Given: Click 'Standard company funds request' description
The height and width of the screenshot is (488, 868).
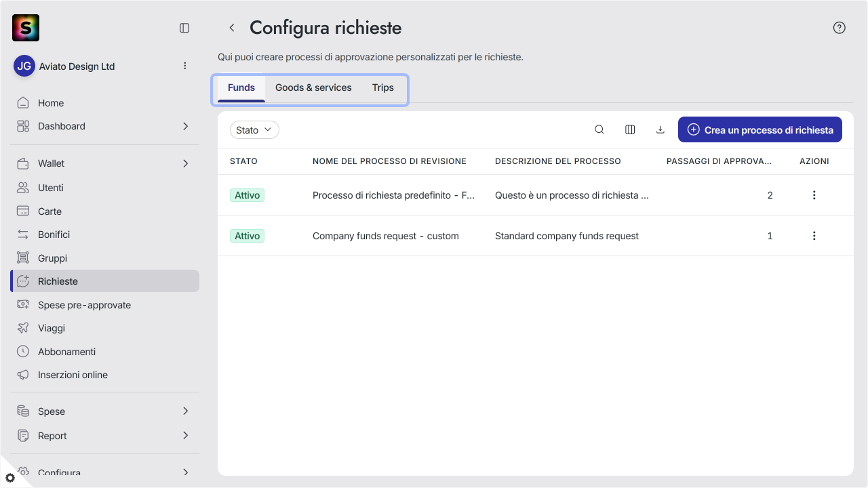Looking at the screenshot, I should [x=567, y=236].
